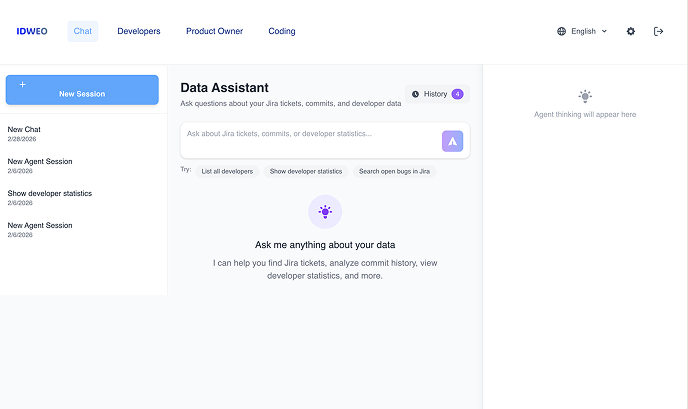Open the Product Owner tab
This screenshot has height=409, width=688.
click(x=214, y=31)
